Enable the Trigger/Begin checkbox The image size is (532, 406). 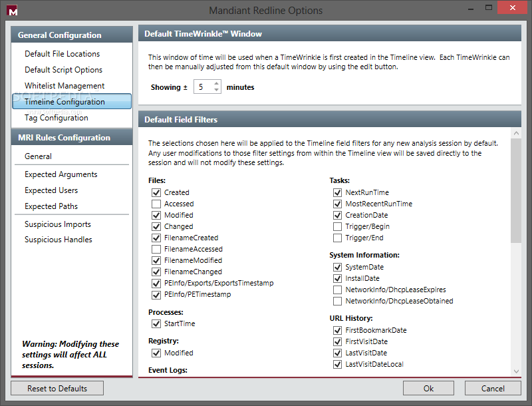337,226
